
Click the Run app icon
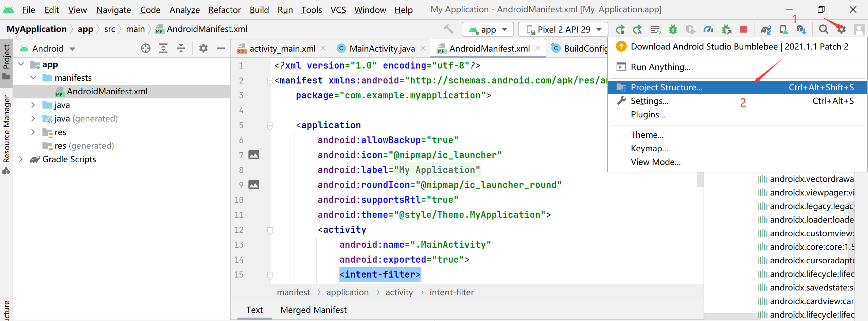point(620,30)
